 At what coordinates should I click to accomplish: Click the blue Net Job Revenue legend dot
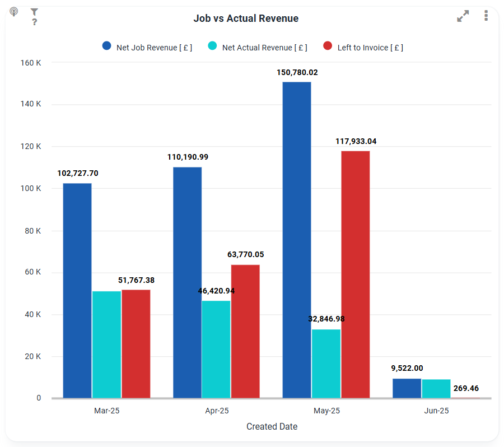[x=107, y=46]
